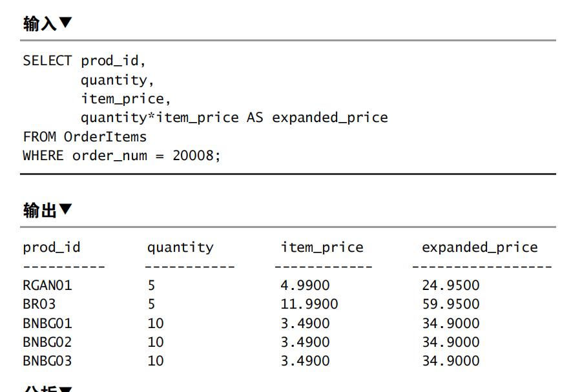Collapse the 输入 section triangle
The image size is (571, 392).
click(x=65, y=23)
